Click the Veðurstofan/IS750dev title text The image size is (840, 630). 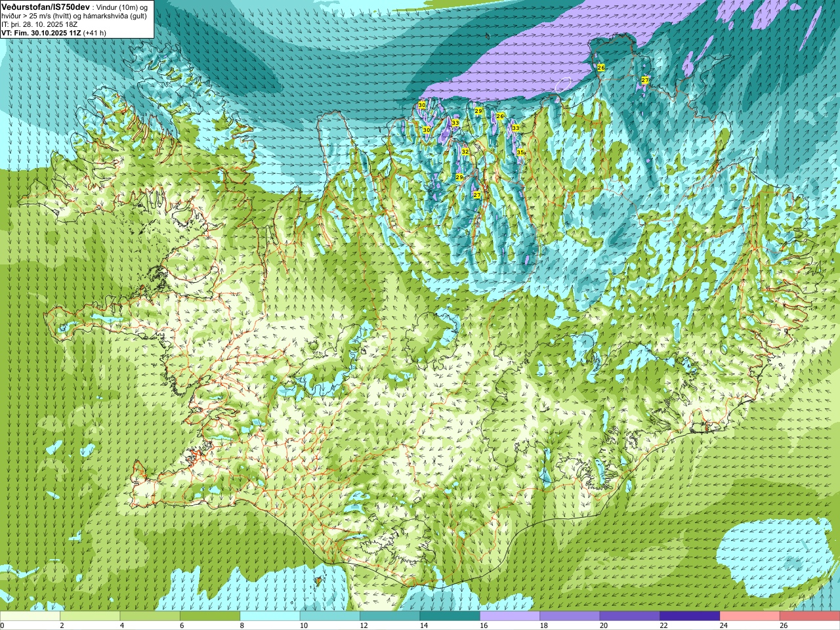(x=45, y=6)
